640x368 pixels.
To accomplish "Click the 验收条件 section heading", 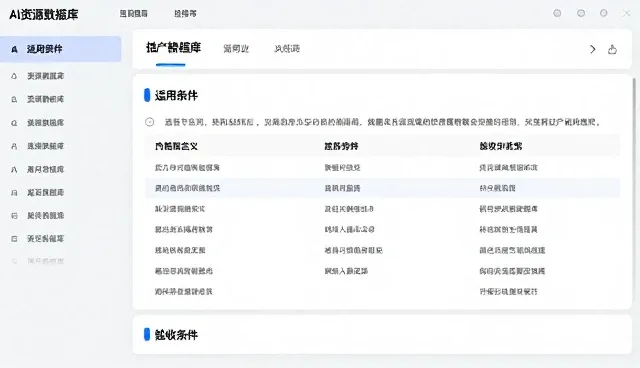I will point(176,335).
